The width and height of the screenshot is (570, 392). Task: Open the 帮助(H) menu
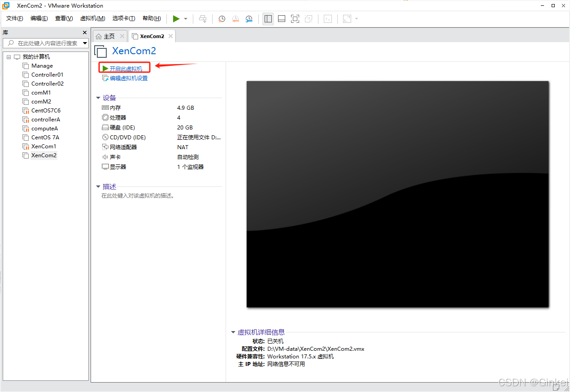152,18
